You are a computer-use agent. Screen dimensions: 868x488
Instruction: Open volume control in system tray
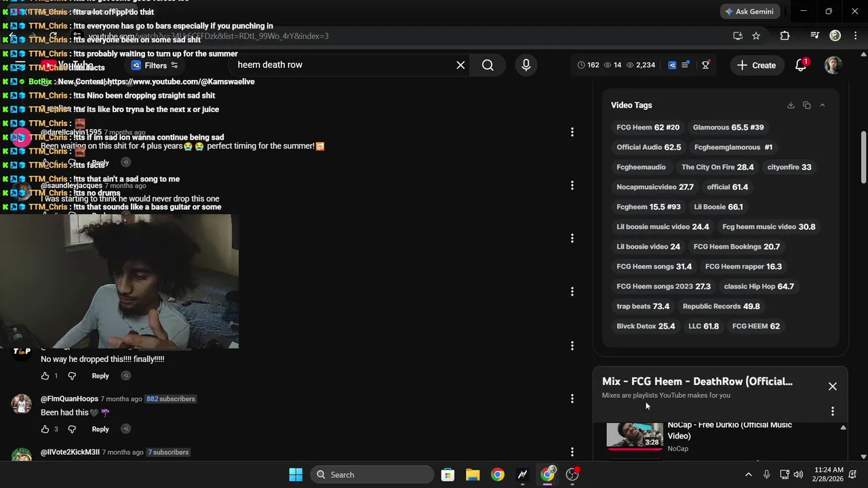[798, 474]
